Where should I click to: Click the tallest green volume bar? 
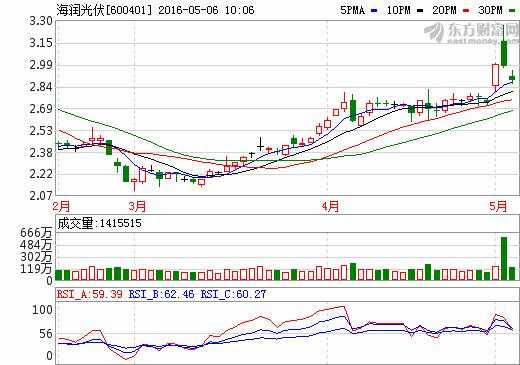tap(504, 258)
